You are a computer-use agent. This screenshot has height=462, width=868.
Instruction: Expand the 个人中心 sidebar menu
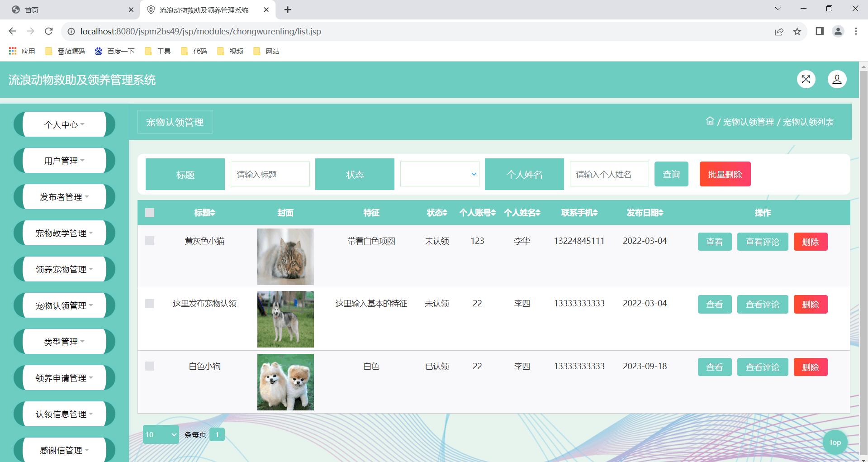64,124
